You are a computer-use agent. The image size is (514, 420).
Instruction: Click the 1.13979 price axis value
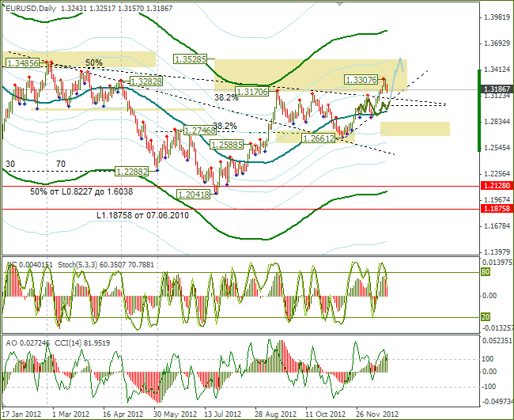(x=497, y=252)
